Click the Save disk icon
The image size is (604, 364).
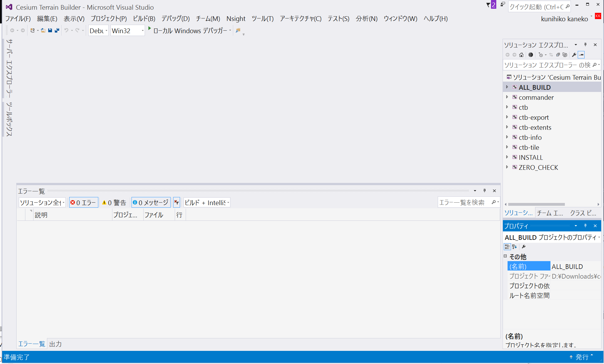point(50,30)
